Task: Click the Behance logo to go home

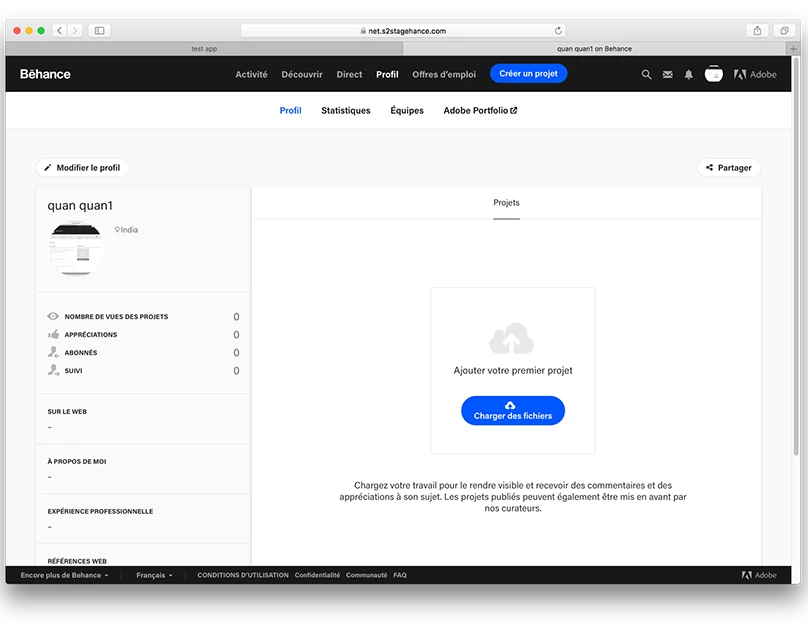Action: [45, 74]
